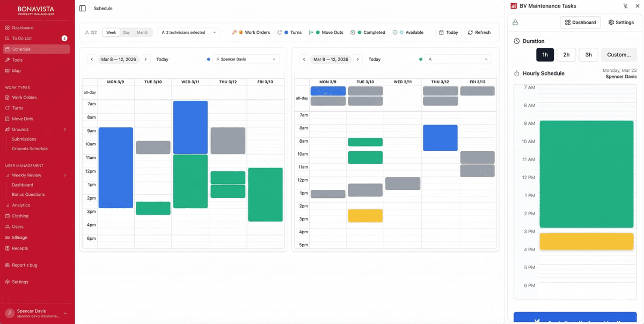Select the 2h duration option

(x=566, y=54)
